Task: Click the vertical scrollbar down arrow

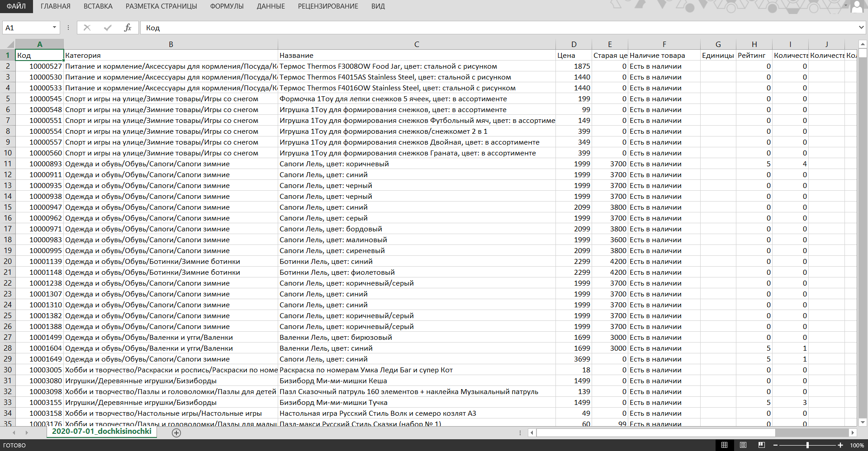Action: (x=862, y=422)
